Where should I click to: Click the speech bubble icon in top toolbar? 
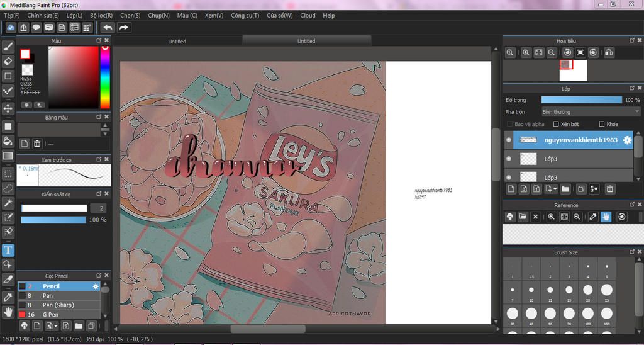coord(36,28)
